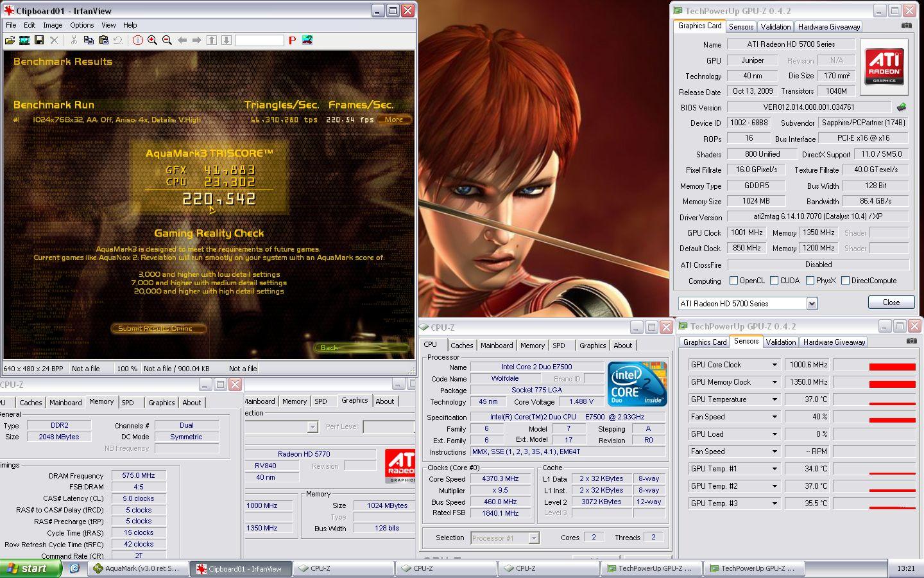The image size is (924, 578).
Task: Click the Back button in AquaMark results
Action: [361, 347]
